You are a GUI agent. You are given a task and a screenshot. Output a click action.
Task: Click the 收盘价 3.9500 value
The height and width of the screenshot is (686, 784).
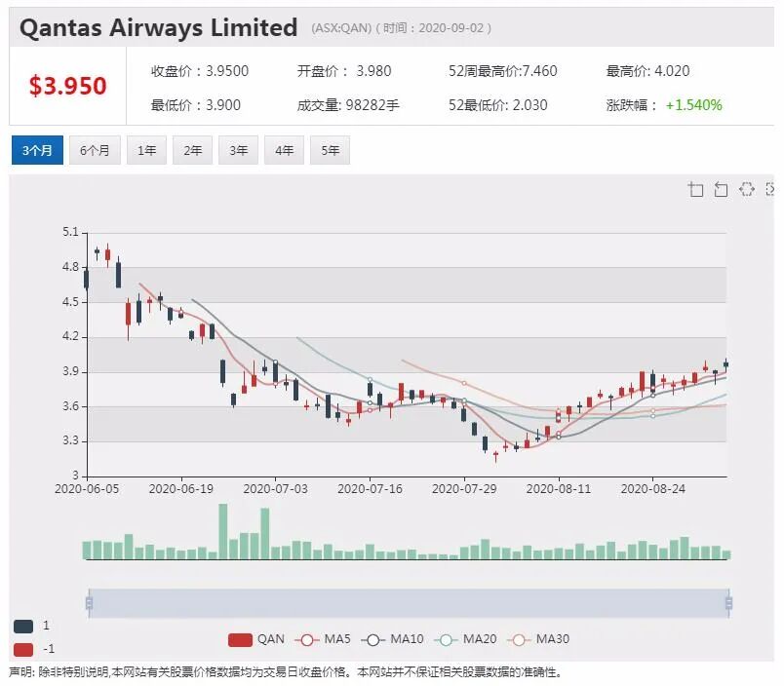200,71
